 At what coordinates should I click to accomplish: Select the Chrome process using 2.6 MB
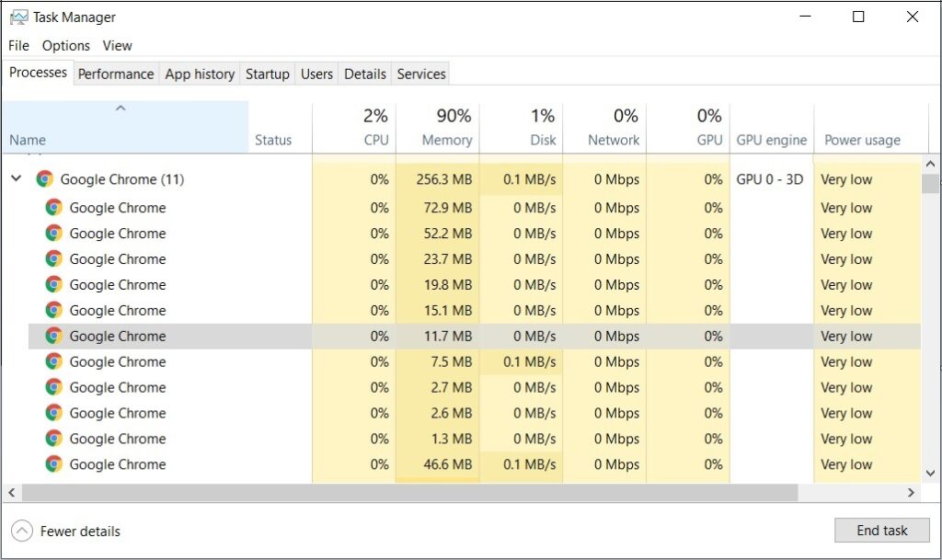click(x=117, y=413)
